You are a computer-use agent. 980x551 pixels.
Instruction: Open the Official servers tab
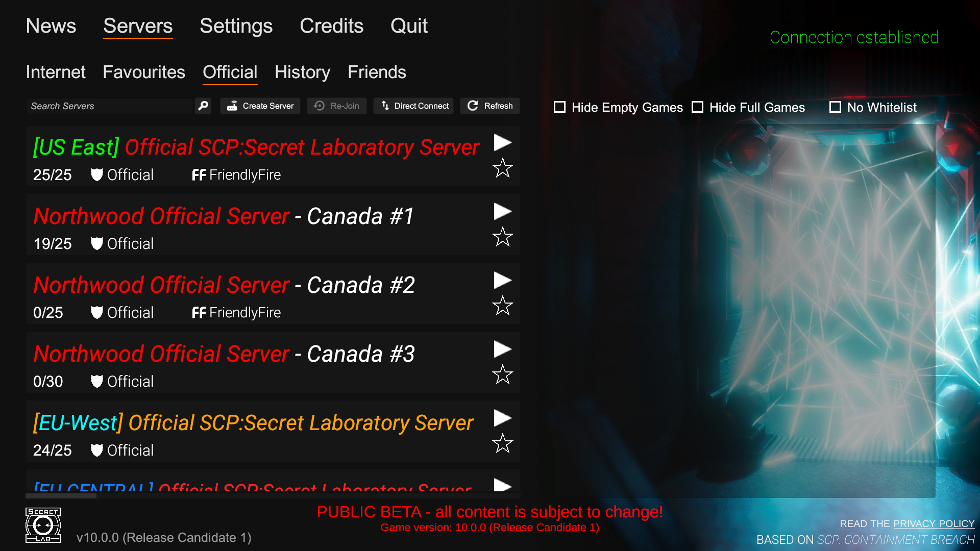pyautogui.click(x=230, y=72)
